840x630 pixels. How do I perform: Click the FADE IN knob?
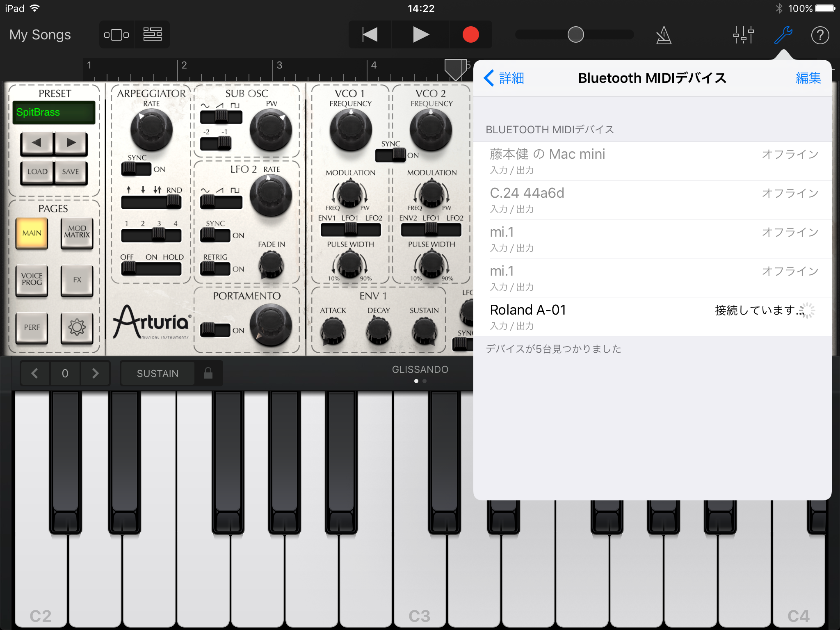271,265
